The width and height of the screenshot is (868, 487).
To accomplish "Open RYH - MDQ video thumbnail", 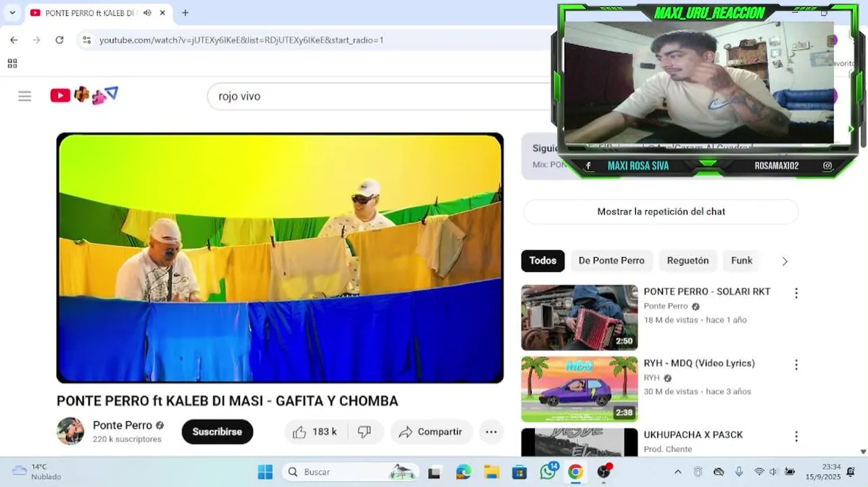I will (x=579, y=389).
